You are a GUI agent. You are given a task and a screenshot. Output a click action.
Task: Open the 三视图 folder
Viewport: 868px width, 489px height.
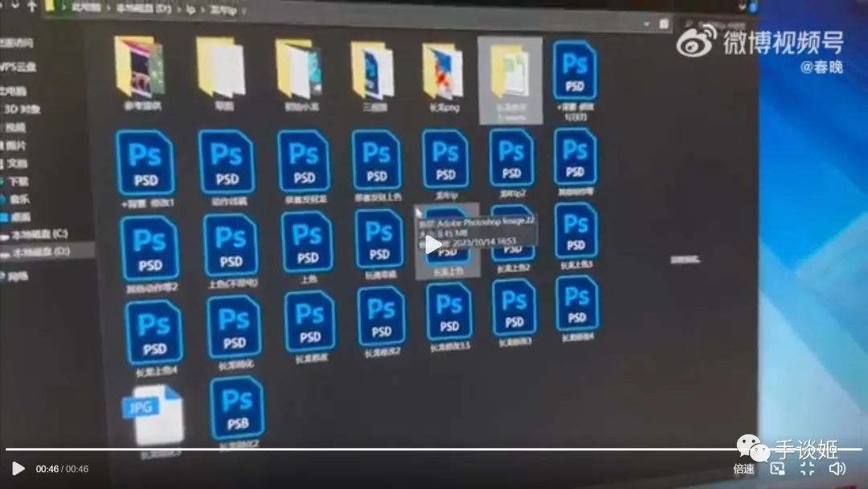(x=373, y=76)
